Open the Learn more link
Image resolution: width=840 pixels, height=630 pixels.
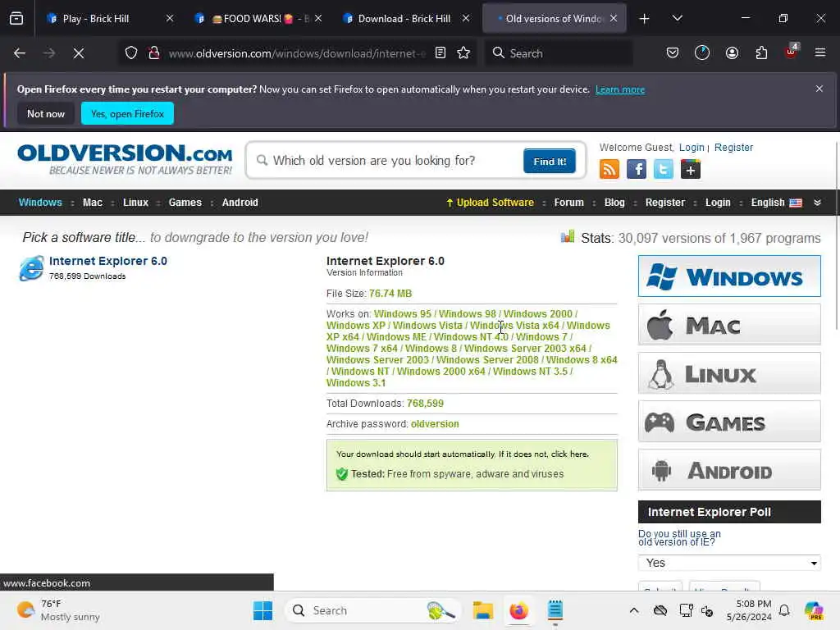coord(620,89)
